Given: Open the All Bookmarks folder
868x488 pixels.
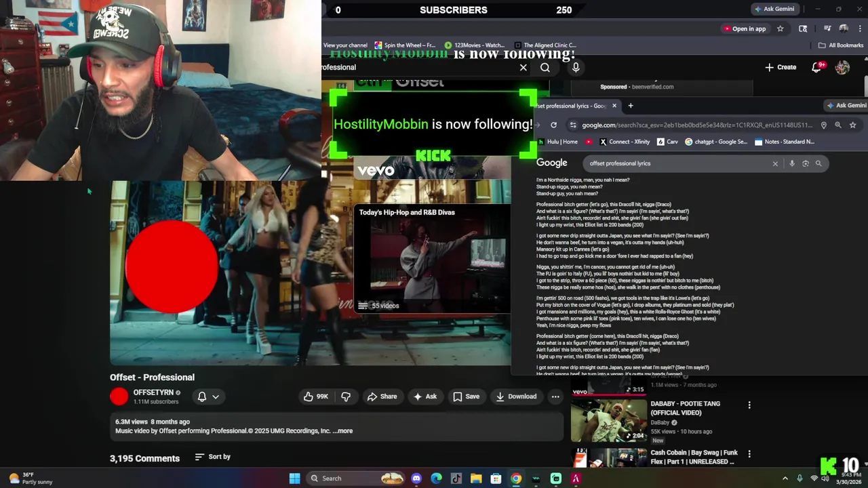Looking at the screenshot, I should pos(841,45).
